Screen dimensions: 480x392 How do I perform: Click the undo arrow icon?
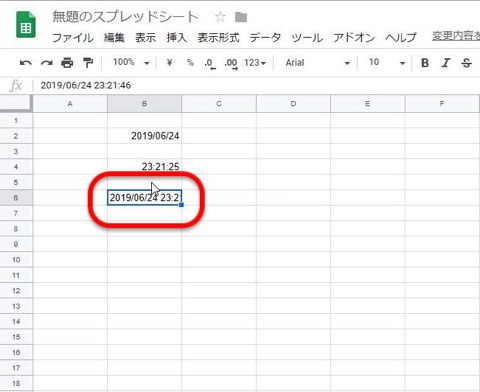(x=26, y=63)
